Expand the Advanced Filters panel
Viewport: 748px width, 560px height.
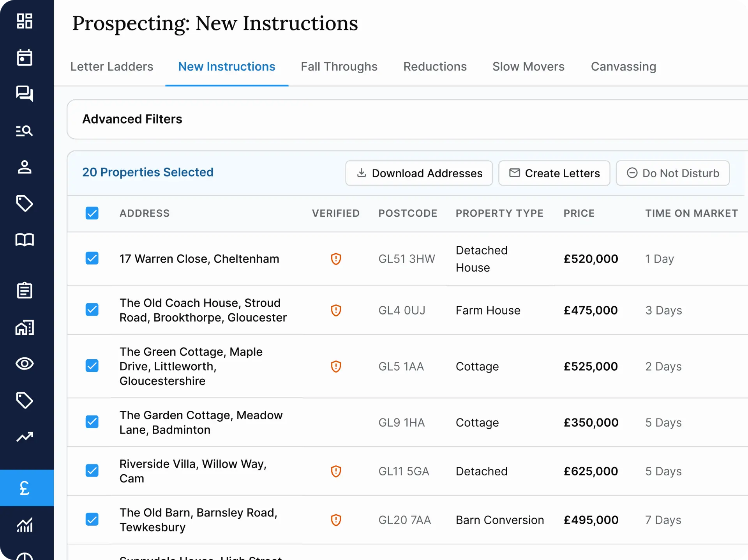(407, 119)
